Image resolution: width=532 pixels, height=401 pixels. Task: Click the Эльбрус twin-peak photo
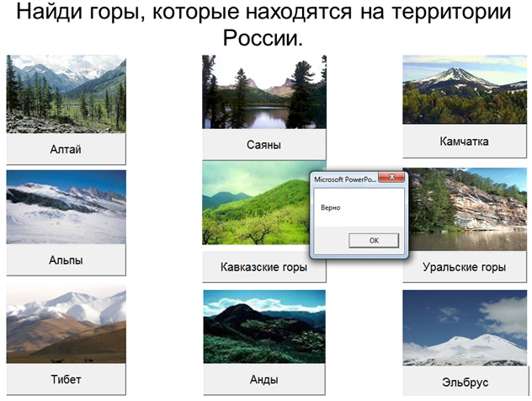(x=465, y=328)
